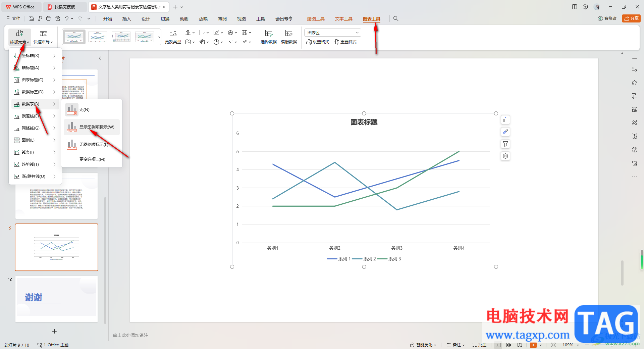Click the zoom out minus icon
The width and height of the screenshot is (644, 349).
click(x=587, y=345)
